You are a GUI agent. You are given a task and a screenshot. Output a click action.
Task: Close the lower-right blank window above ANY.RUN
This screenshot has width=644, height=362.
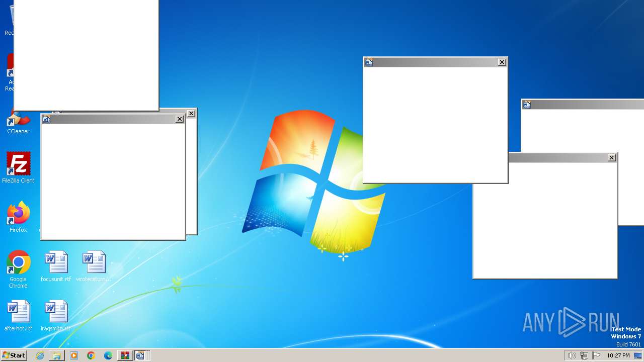tap(612, 158)
